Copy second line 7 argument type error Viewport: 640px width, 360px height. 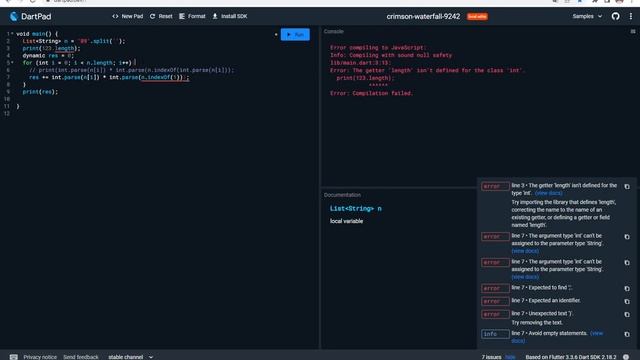pyautogui.click(x=627, y=263)
